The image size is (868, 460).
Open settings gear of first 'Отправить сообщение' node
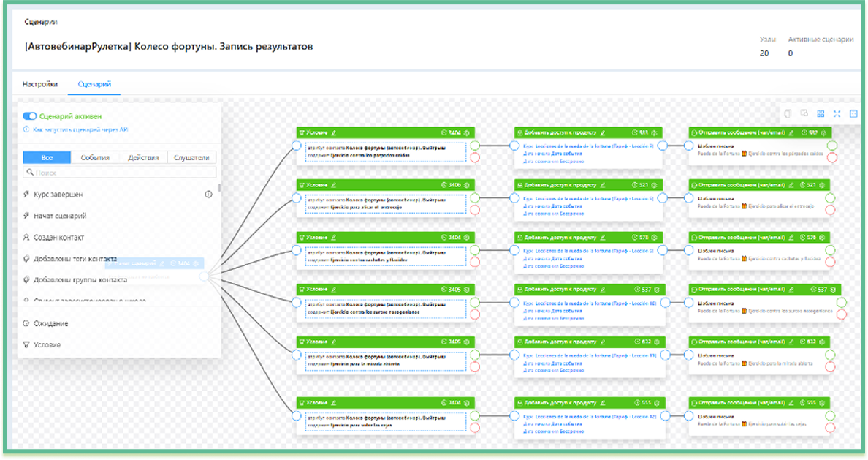[x=823, y=132]
